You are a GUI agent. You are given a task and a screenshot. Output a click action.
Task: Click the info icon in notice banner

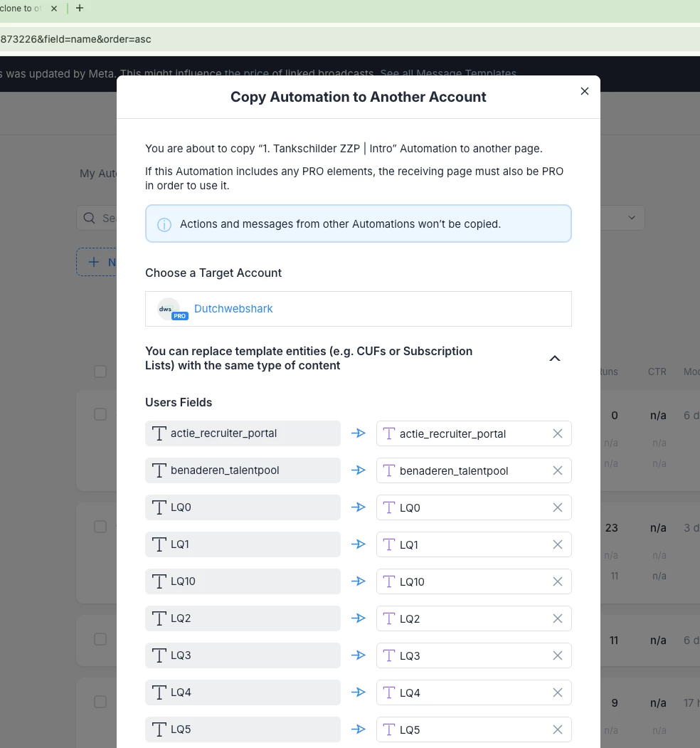coord(164,224)
